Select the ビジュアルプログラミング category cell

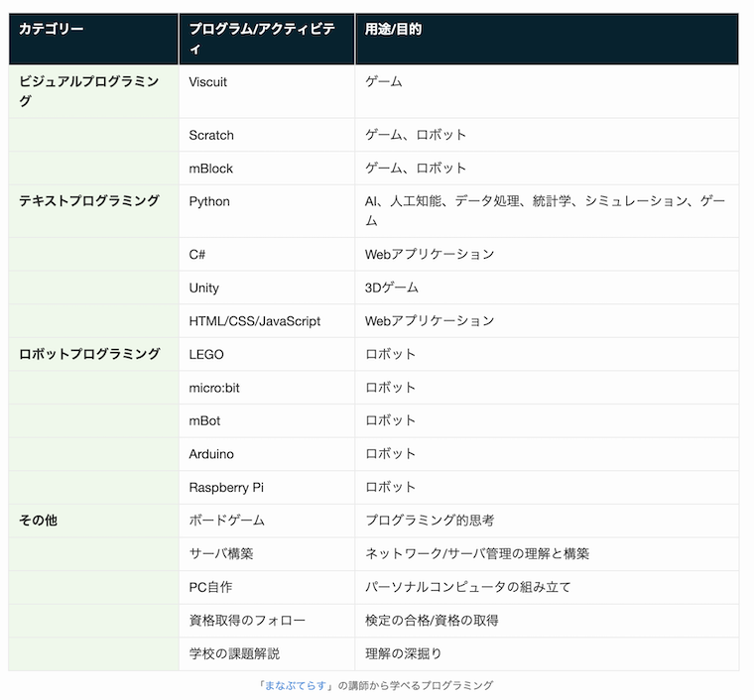[x=93, y=91]
